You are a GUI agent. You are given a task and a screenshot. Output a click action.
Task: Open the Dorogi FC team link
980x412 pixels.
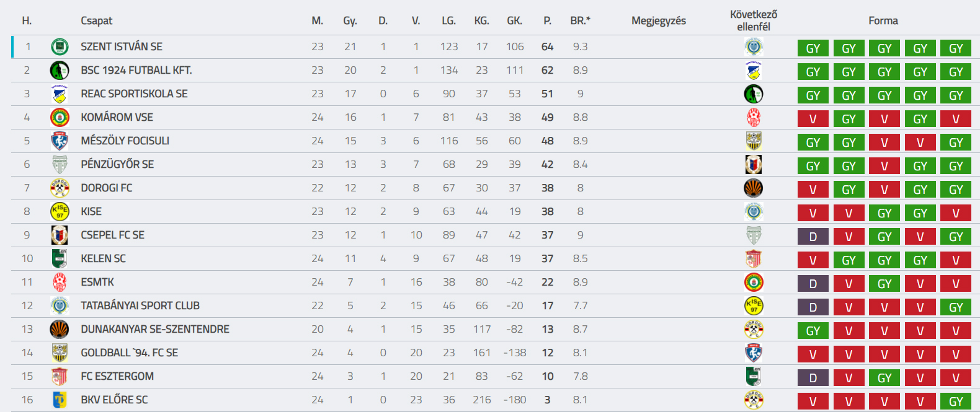(107, 188)
